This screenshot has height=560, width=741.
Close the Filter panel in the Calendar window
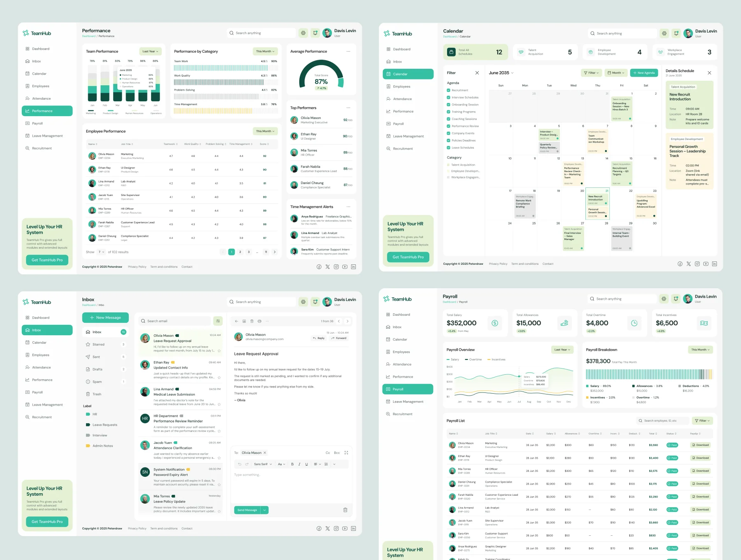pyautogui.click(x=477, y=73)
